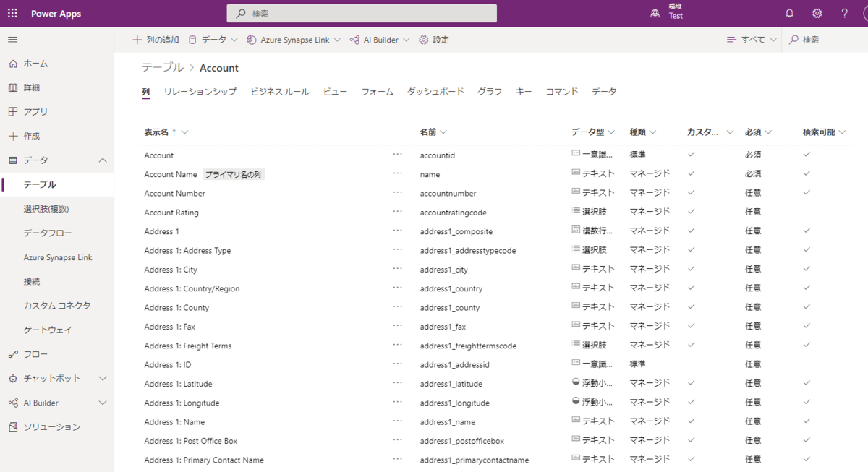Image resolution: width=868 pixels, height=472 pixels.
Task: Open notifications bell icon
Action: coord(790,14)
